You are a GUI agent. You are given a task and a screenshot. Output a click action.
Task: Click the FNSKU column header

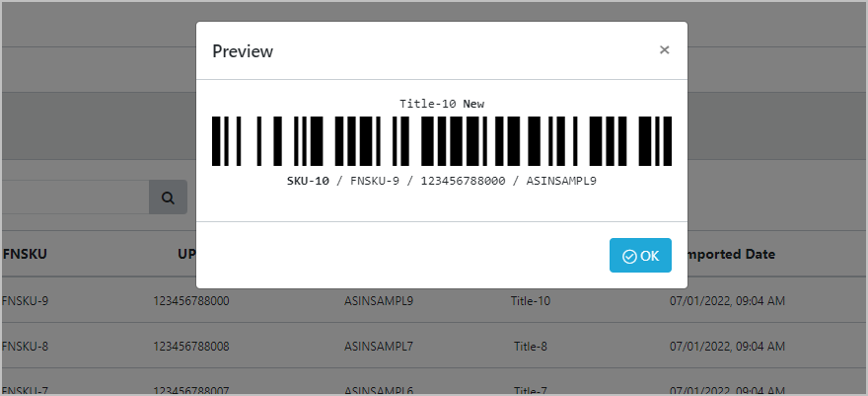[25, 254]
